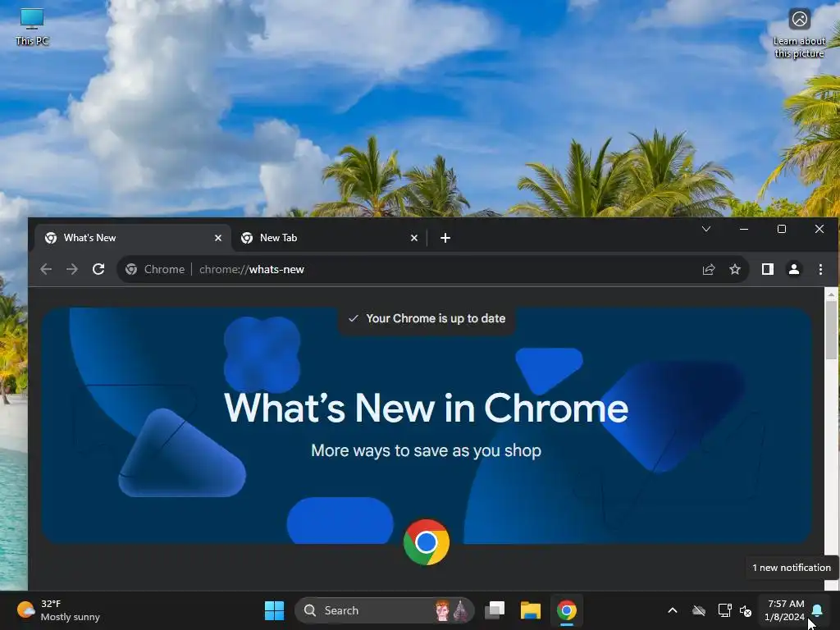Close the What's New tab

point(218,238)
